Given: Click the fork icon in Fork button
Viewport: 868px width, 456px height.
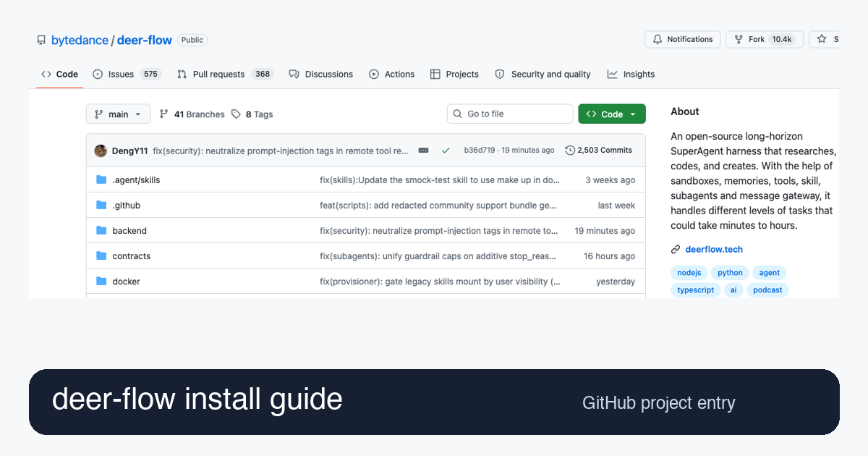Looking at the screenshot, I should [x=739, y=40].
